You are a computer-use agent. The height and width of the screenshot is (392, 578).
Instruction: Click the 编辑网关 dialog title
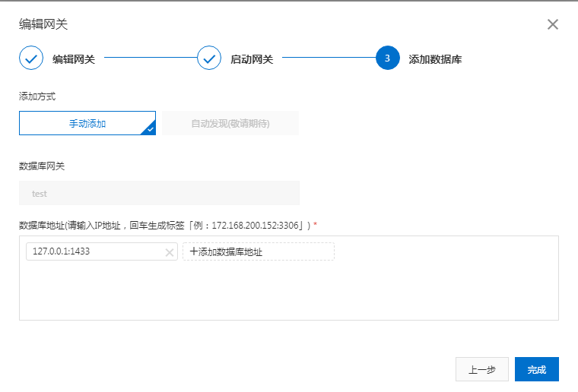click(43, 24)
